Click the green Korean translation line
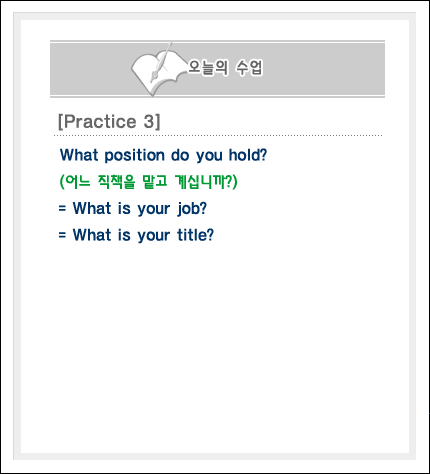The height and width of the screenshot is (474, 430). (148, 182)
